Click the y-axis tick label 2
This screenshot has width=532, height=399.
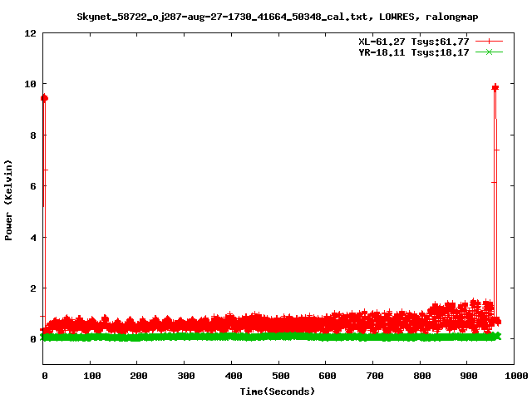[x=33, y=288]
